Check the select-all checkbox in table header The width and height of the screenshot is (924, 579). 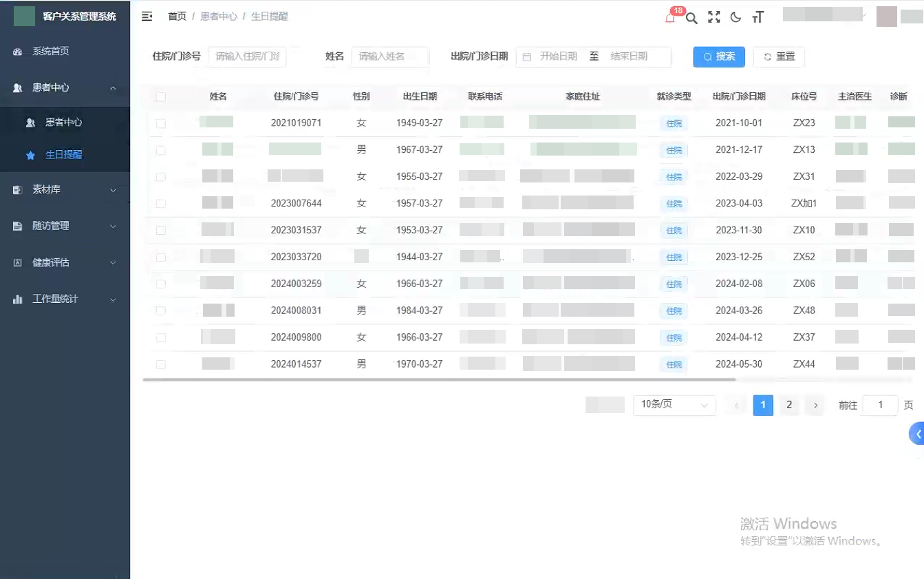pyautogui.click(x=160, y=97)
